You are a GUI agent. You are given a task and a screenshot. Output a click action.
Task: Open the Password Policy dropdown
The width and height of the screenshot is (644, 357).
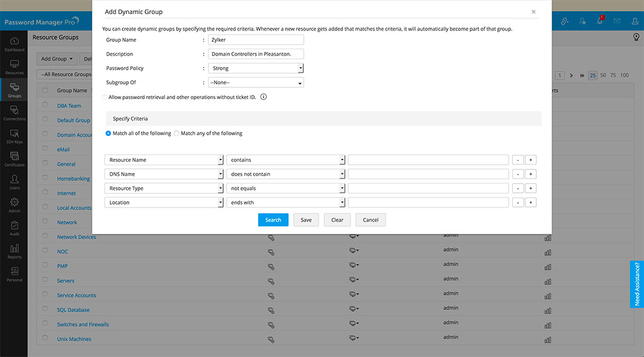tap(256, 69)
